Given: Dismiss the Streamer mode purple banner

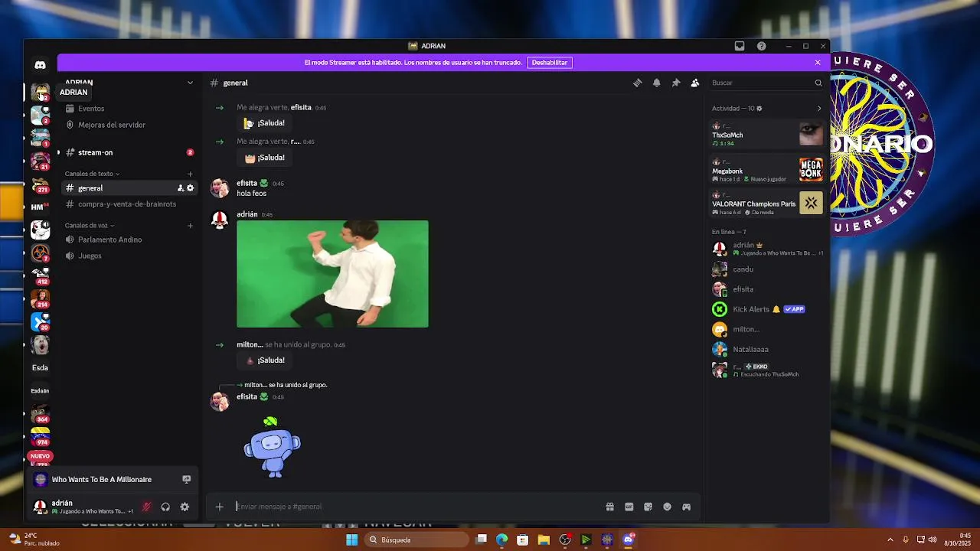Looking at the screenshot, I should pos(817,63).
